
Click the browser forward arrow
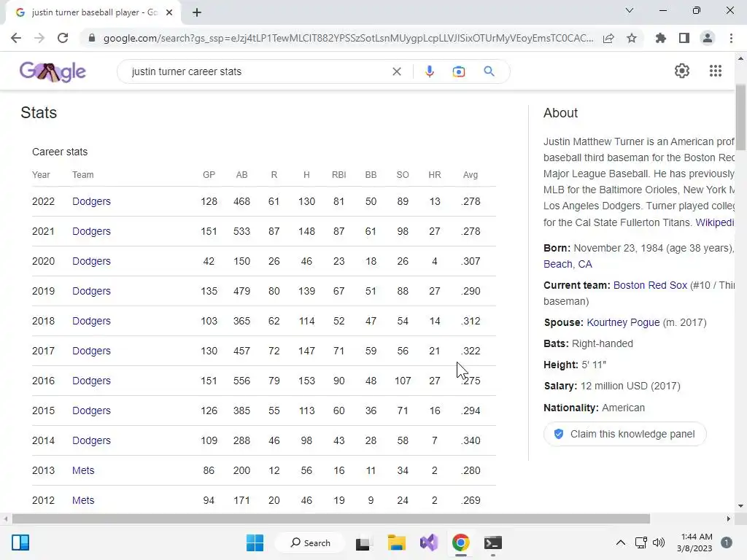39,38
